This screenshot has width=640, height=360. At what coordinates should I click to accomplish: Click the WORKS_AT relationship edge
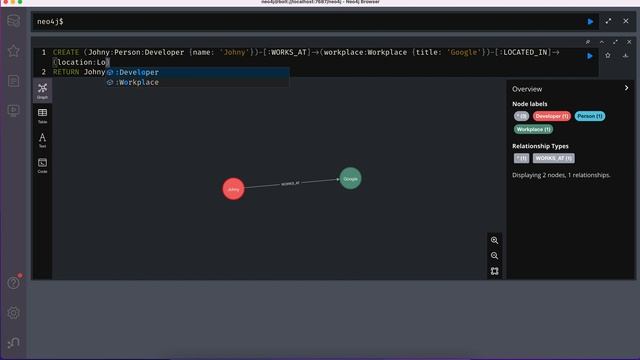[290, 184]
